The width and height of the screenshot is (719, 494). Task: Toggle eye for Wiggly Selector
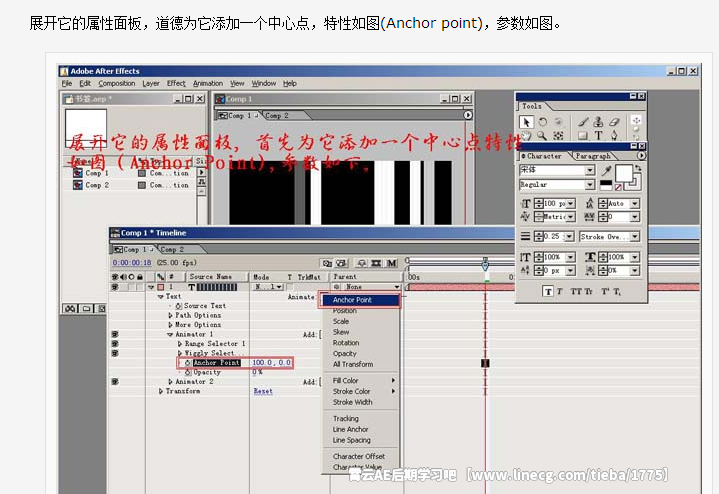click(x=115, y=353)
